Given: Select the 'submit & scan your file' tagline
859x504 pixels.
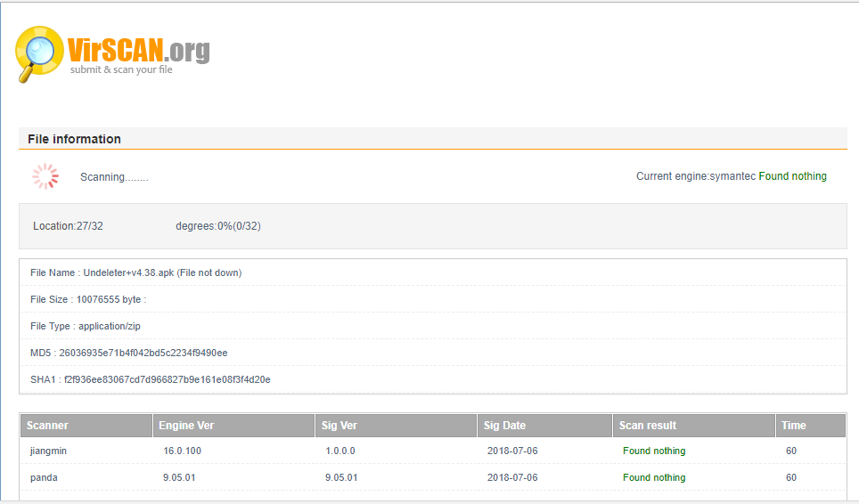Looking at the screenshot, I should pyautogui.click(x=121, y=70).
